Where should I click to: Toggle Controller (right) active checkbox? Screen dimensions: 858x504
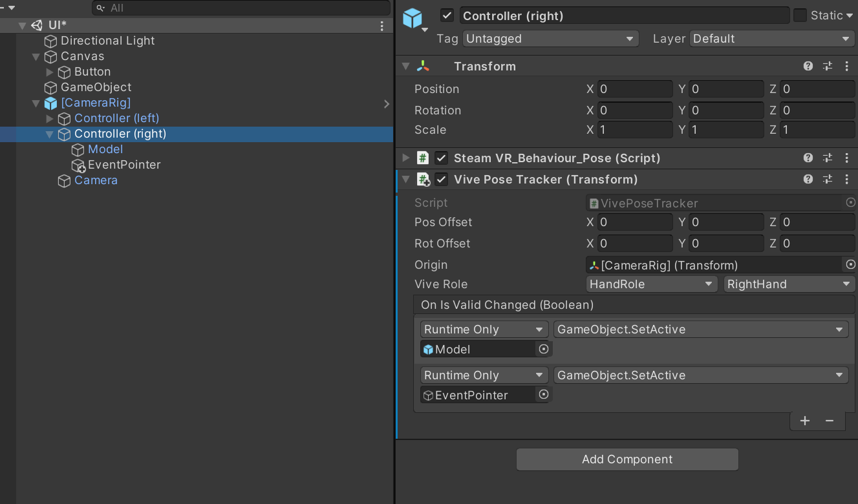[447, 16]
